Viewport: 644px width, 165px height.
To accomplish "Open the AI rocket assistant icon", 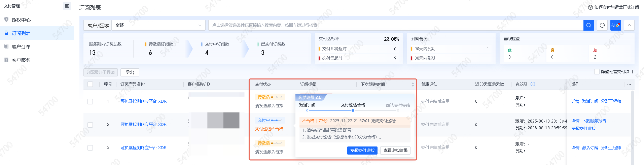I will tap(615, 25).
